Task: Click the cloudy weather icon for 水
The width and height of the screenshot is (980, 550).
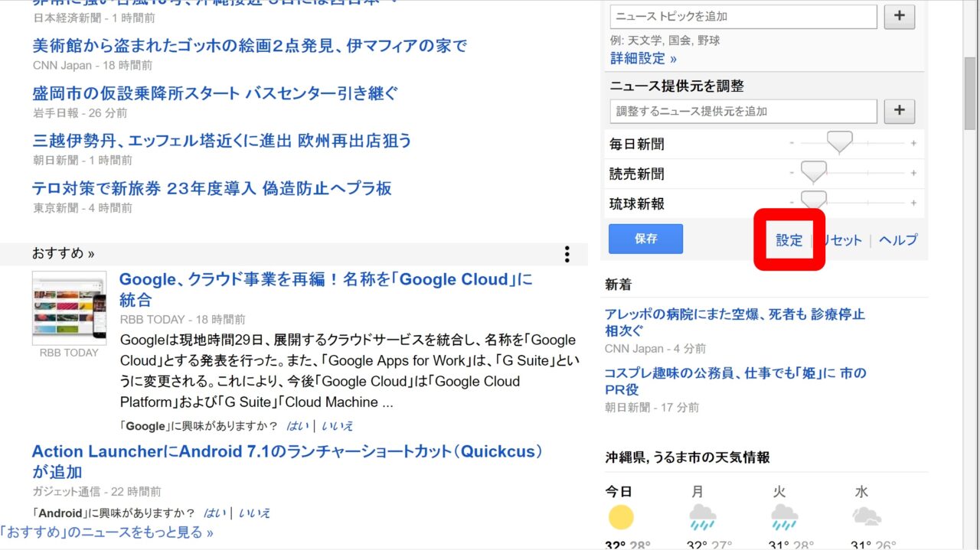Action: pos(866,517)
